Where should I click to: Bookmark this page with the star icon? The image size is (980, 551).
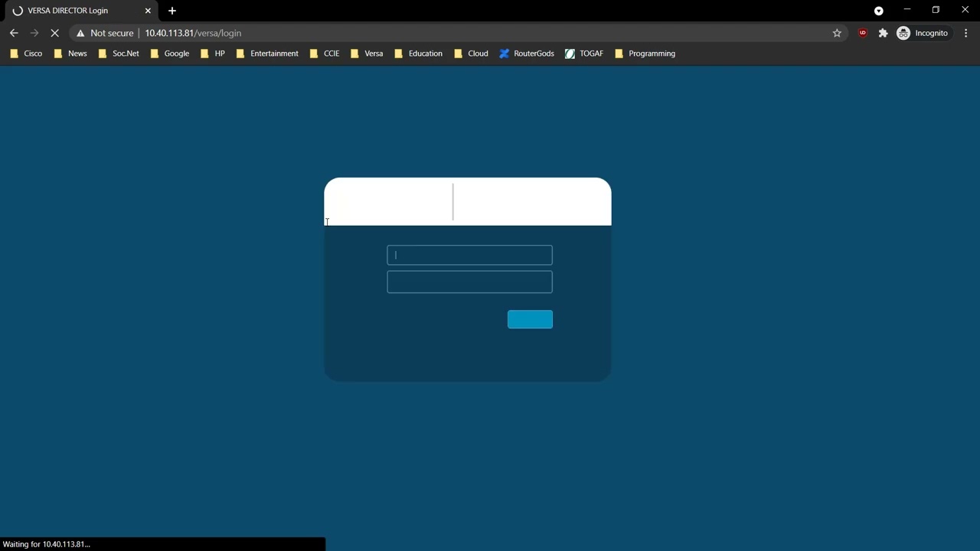[x=837, y=33]
